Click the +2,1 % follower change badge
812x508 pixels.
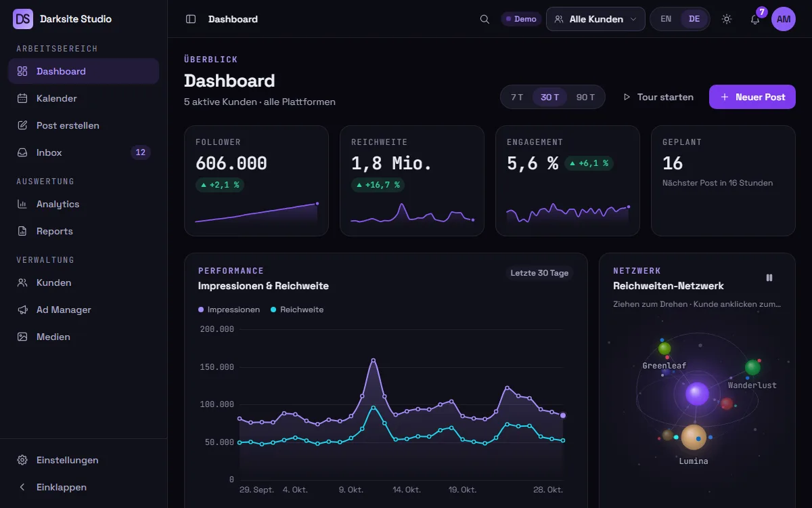click(220, 185)
